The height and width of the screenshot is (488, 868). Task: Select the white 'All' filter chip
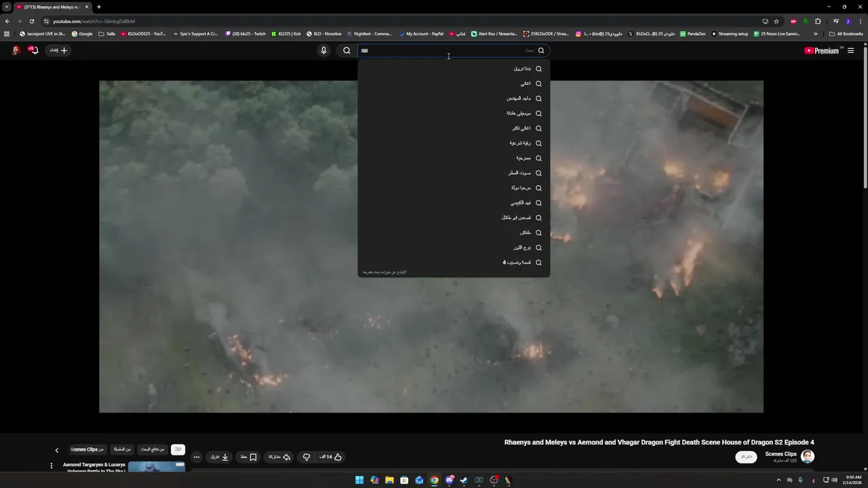[x=178, y=449]
